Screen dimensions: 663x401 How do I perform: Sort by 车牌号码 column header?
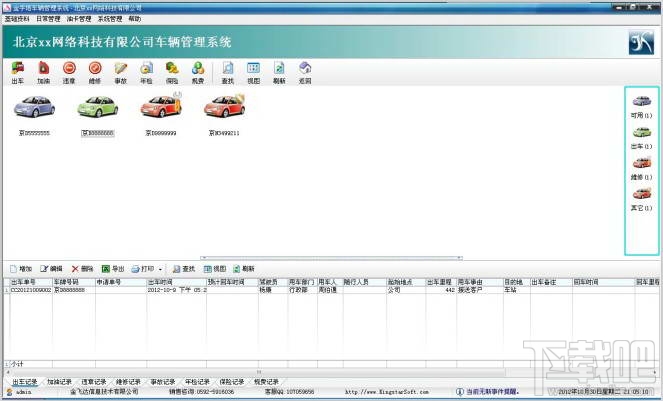(74, 282)
